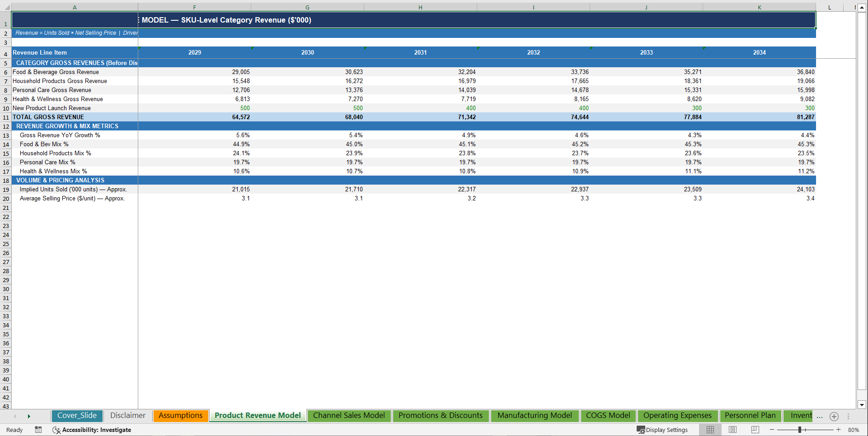Expand the hidden sheets ellipsis menu
Viewport: 868px width, 436px height.
coord(819,416)
